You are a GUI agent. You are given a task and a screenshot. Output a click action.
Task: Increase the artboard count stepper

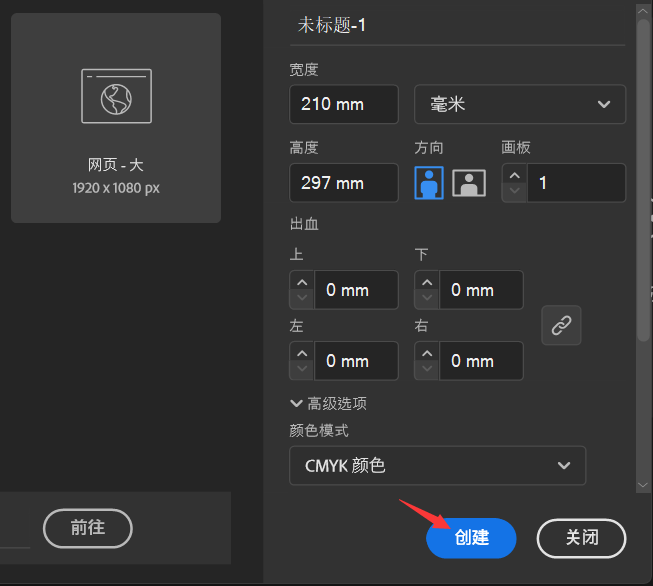(514, 175)
